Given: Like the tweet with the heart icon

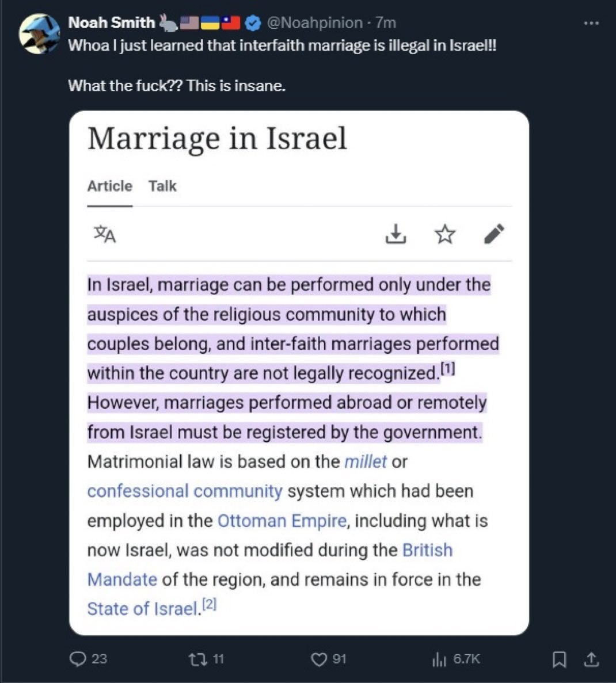Looking at the screenshot, I should [319, 659].
